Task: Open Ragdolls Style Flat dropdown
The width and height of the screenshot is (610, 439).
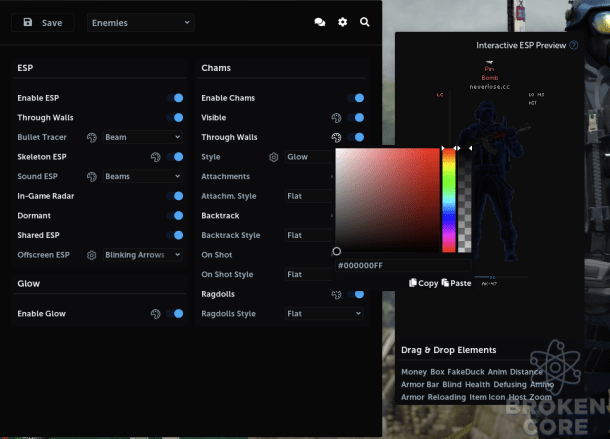Action: [x=324, y=314]
